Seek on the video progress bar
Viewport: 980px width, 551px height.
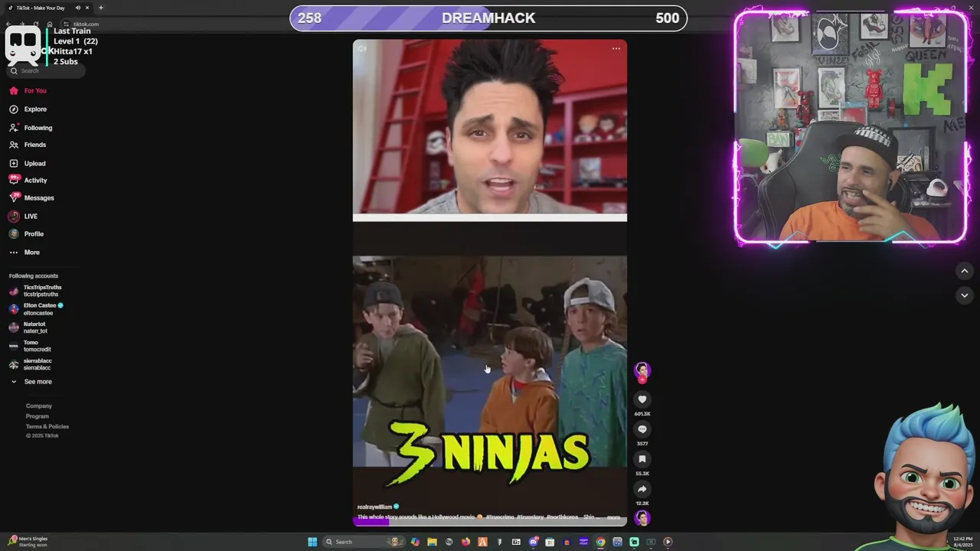click(489, 523)
